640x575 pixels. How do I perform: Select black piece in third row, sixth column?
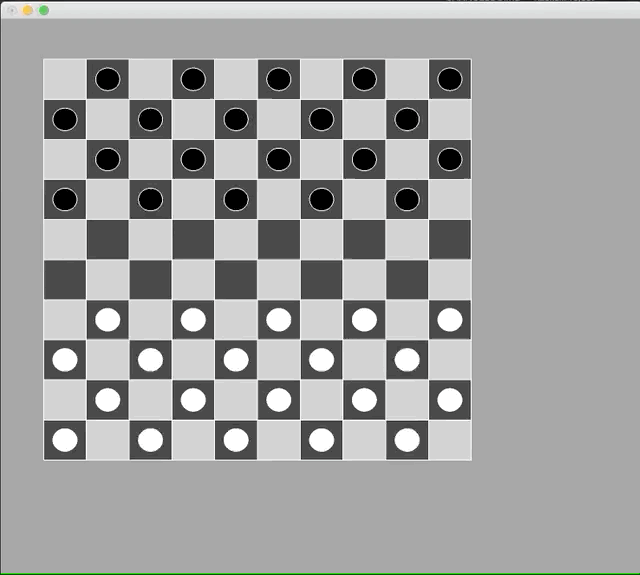(x=279, y=159)
